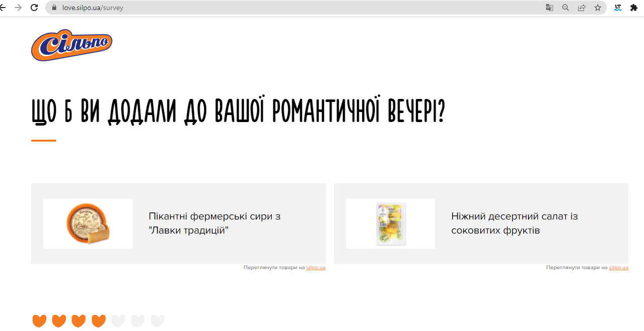644x331 pixels.
Task: Share this page using the share icon
Action: [582, 8]
